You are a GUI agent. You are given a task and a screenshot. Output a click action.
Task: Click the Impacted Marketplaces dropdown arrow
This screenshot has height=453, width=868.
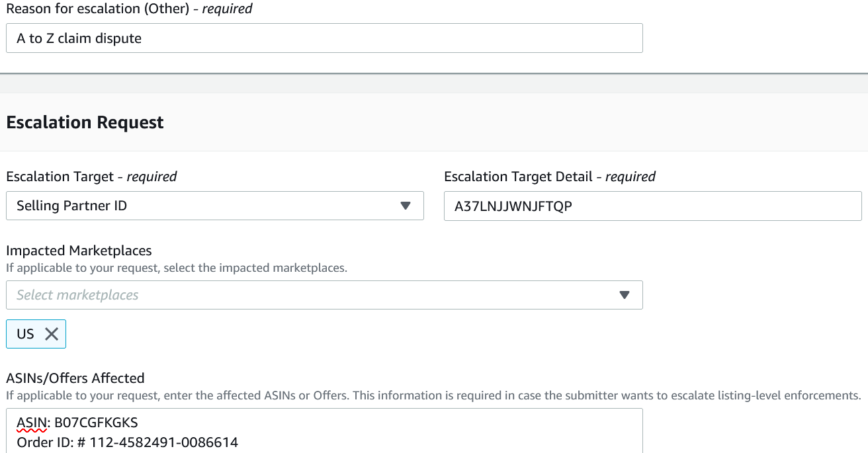coord(624,295)
